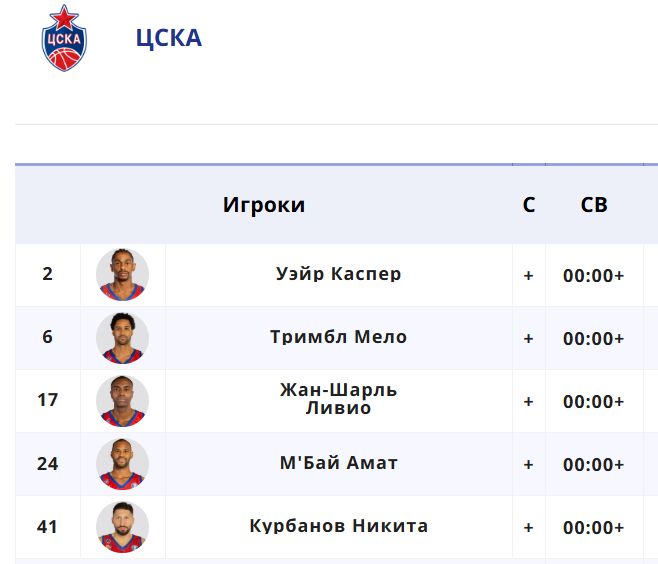The image size is (658, 564).
Task: Click the plus sign in Тримбл Мело's row
Action: click(528, 339)
